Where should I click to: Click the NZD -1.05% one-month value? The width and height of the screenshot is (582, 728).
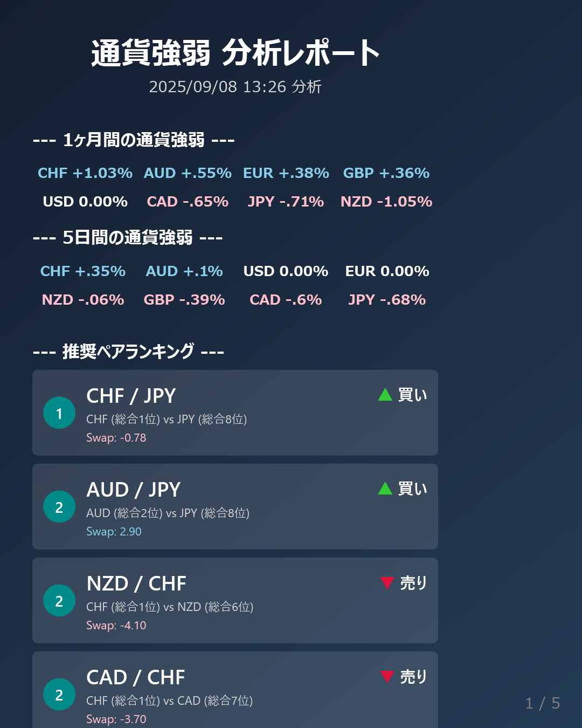point(386,202)
